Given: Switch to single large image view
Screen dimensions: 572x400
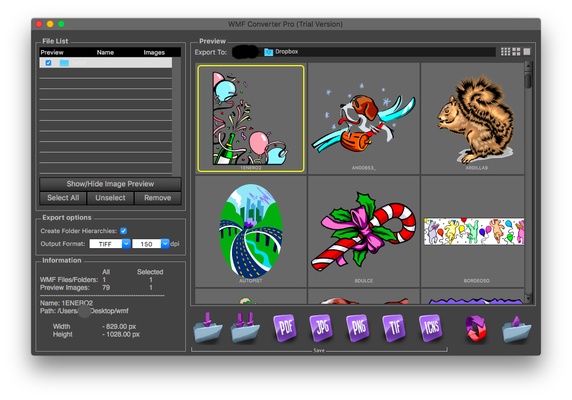Looking at the screenshot, I should (x=527, y=52).
